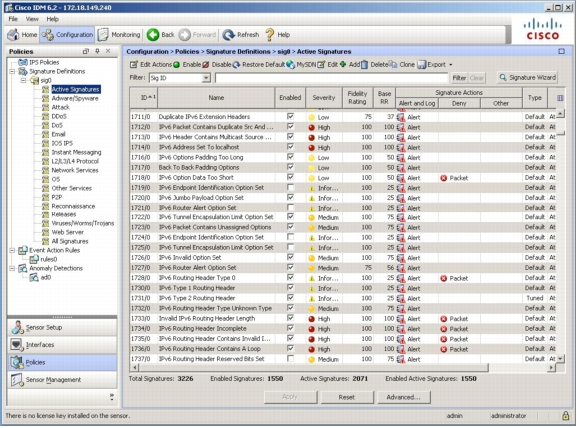Click the Filter button
Screen dimensions: 577x428
(459, 78)
